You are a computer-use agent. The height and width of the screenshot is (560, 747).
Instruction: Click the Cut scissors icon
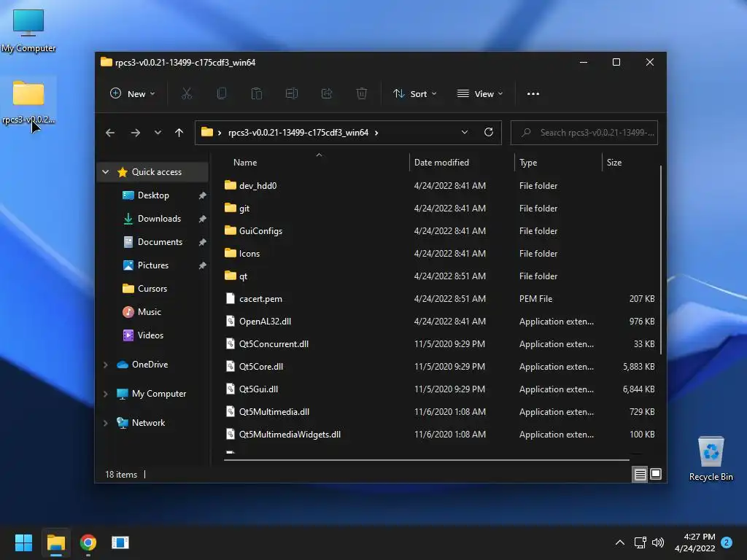(x=187, y=94)
